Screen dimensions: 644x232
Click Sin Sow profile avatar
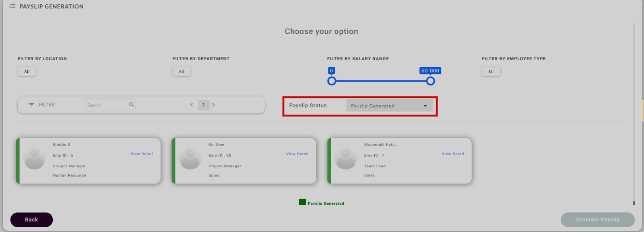point(190,159)
